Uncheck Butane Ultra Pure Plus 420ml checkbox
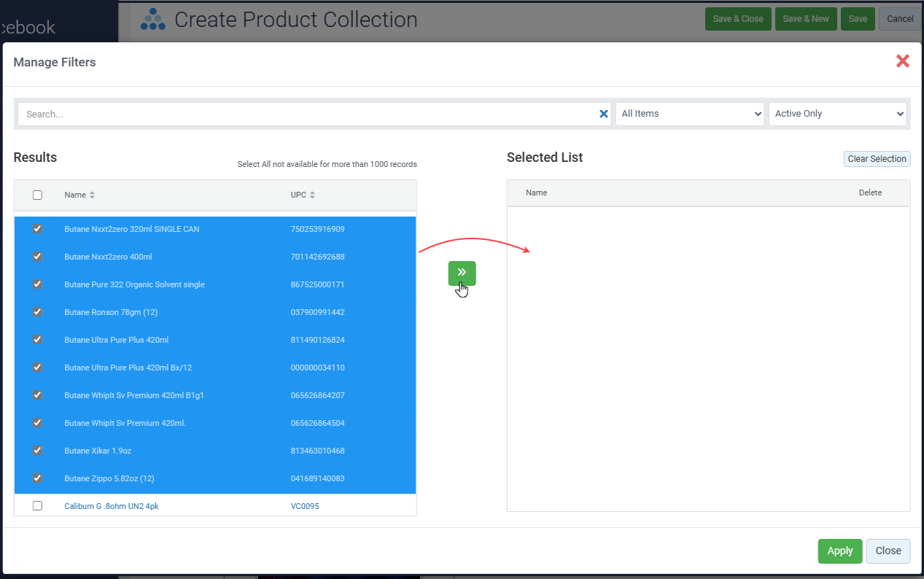924x579 pixels. 37,340
